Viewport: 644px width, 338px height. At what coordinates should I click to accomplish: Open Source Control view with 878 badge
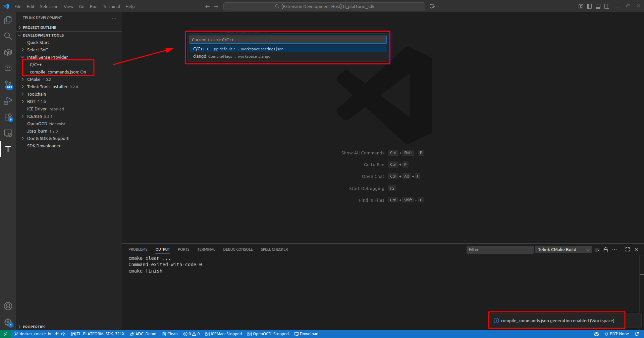tap(8, 85)
